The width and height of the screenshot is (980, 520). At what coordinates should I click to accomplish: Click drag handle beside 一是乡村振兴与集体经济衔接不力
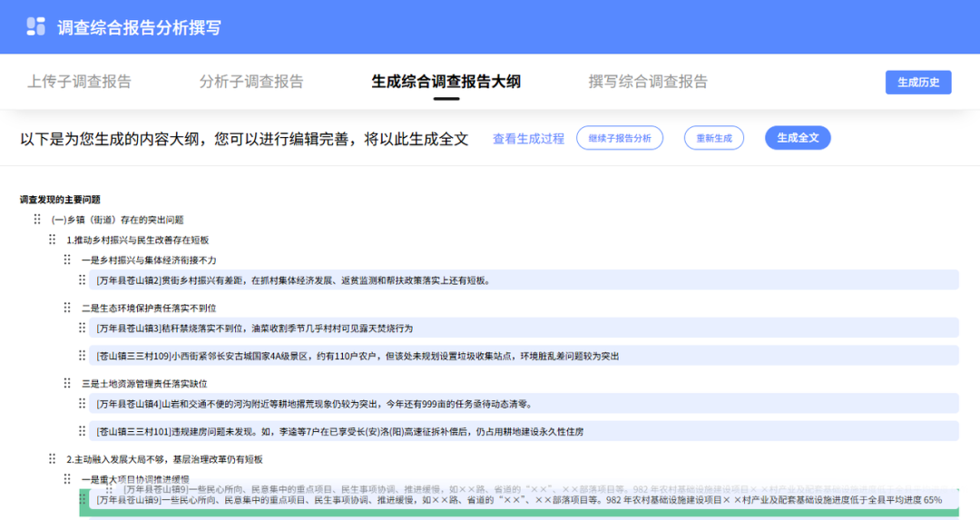(x=67, y=260)
